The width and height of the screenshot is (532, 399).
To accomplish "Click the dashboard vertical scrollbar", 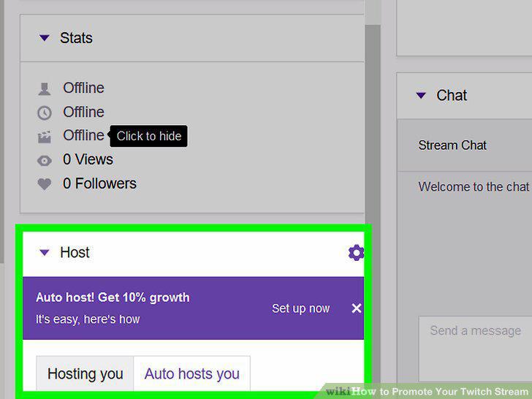I will click(x=373, y=136).
